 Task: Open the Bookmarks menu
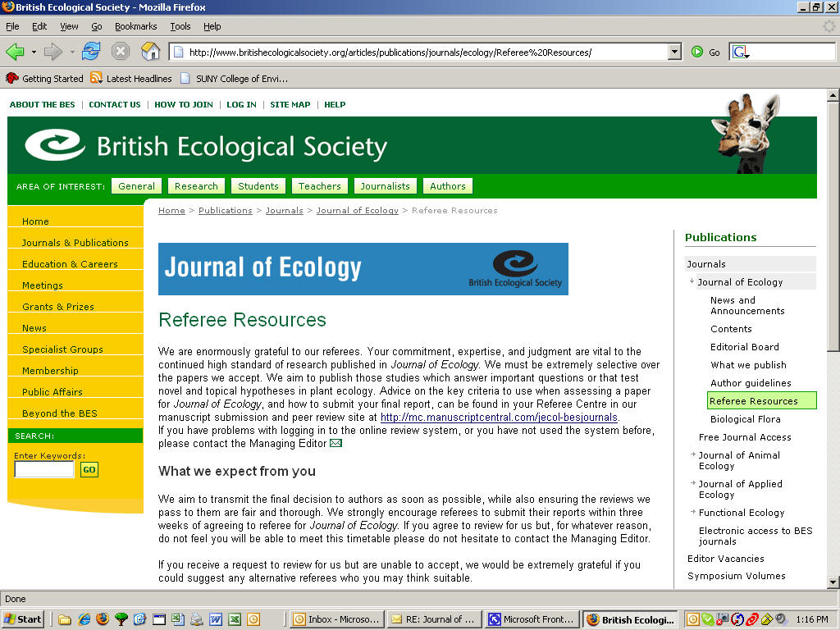coord(135,26)
